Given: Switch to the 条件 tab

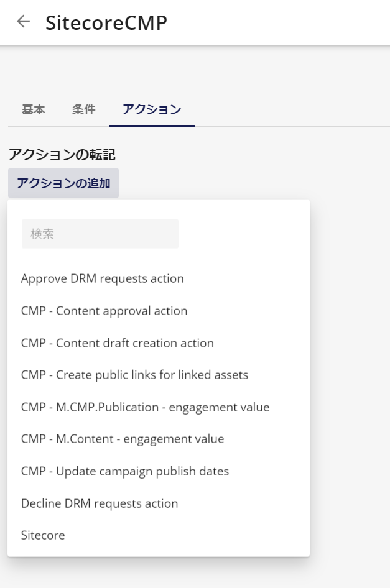Looking at the screenshot, I should 84,109.
